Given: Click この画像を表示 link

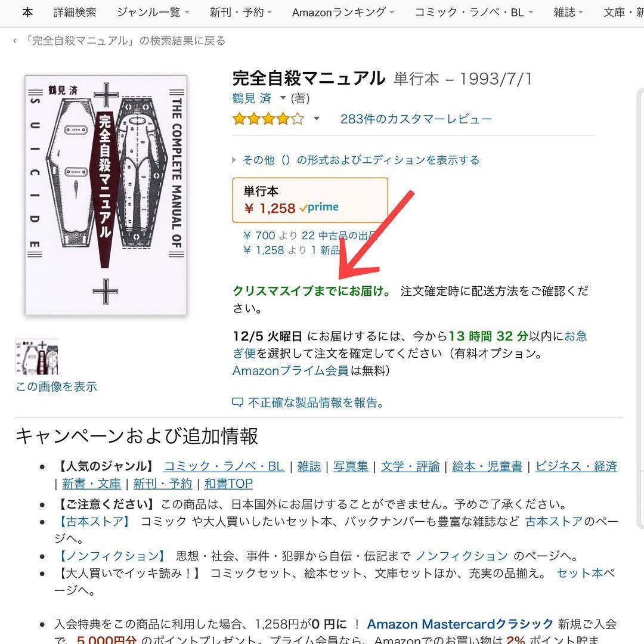Looking at the screenshot, I should point(56,386).
